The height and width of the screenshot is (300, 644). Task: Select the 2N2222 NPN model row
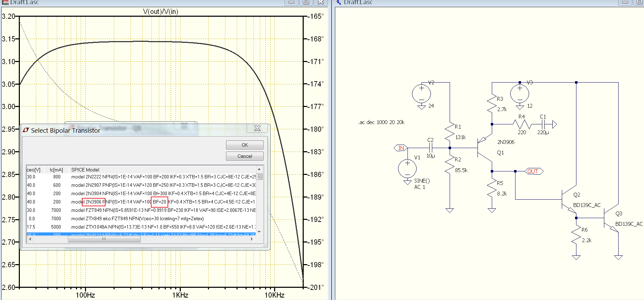(141, 177)
